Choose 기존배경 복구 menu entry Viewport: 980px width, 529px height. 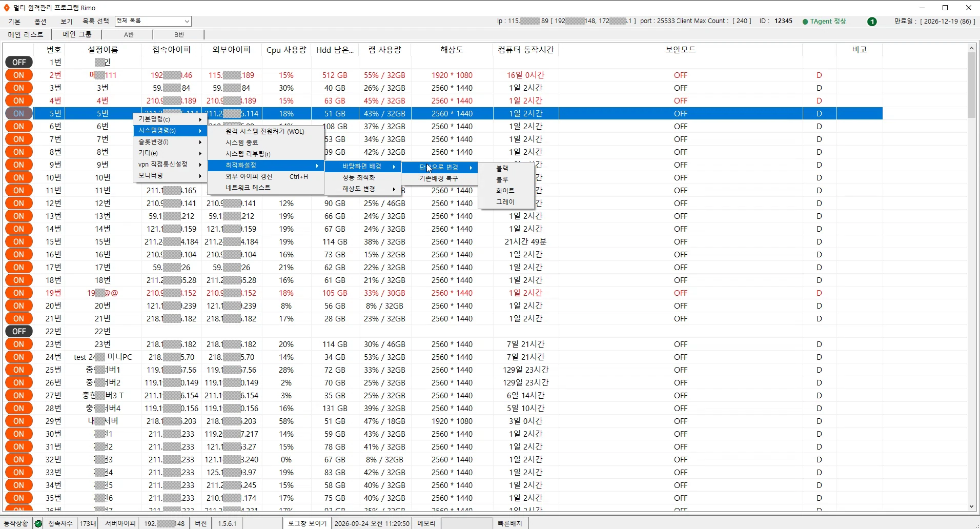439,178
